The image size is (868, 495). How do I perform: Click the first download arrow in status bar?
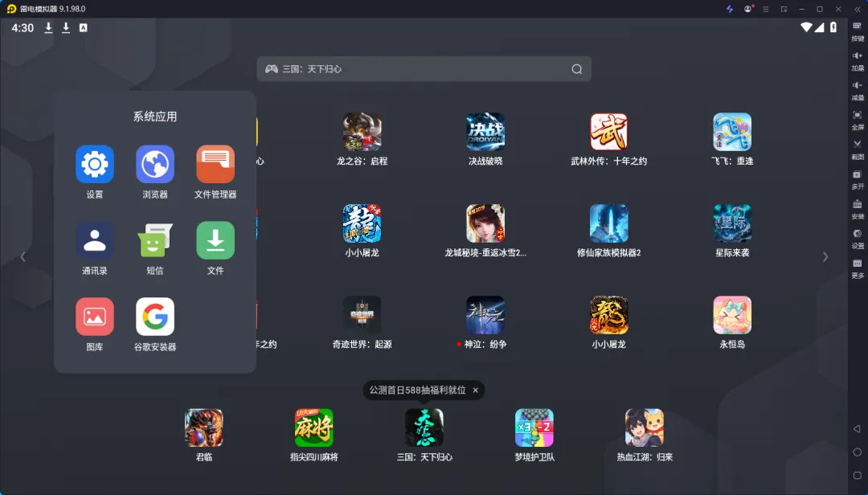point(49,27)
